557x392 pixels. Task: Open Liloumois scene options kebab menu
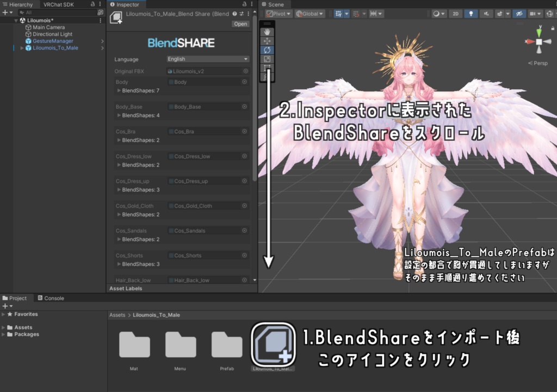point(101,21)
